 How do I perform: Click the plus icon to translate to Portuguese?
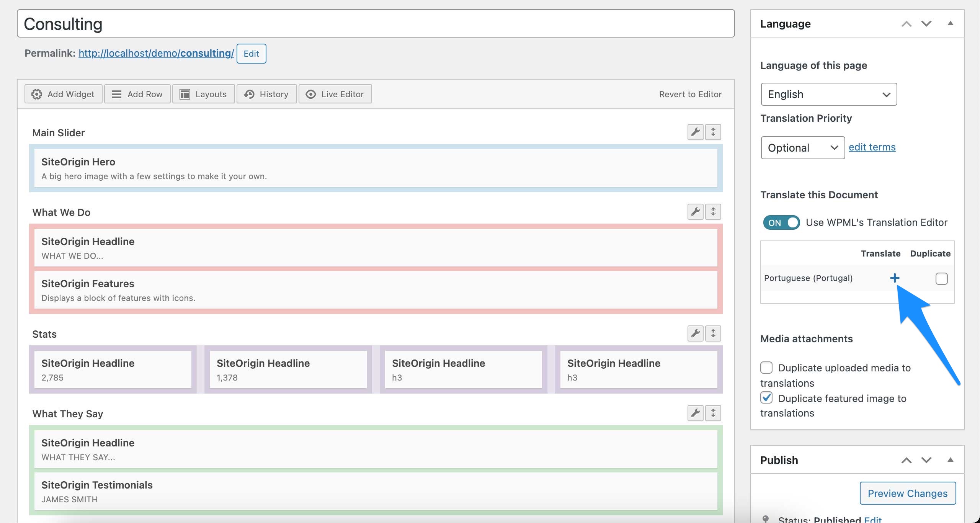pyautogui.click(x=894, y=278)
